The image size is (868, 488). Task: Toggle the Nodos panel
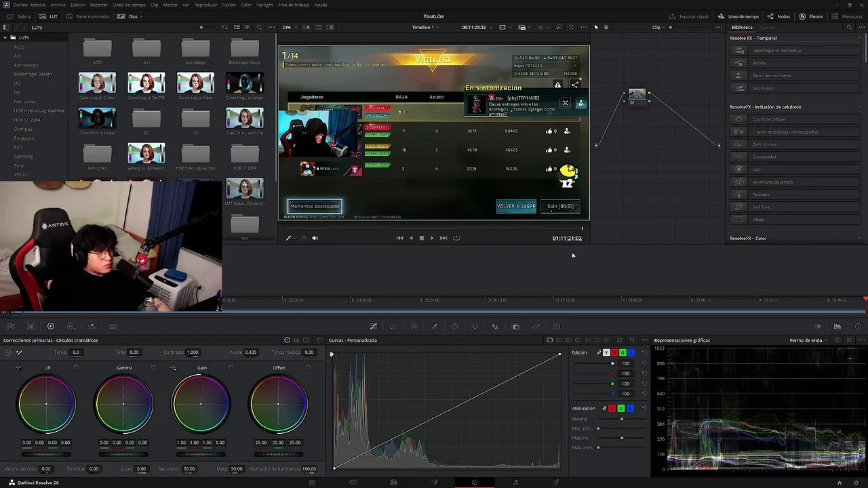coord(779,16)
